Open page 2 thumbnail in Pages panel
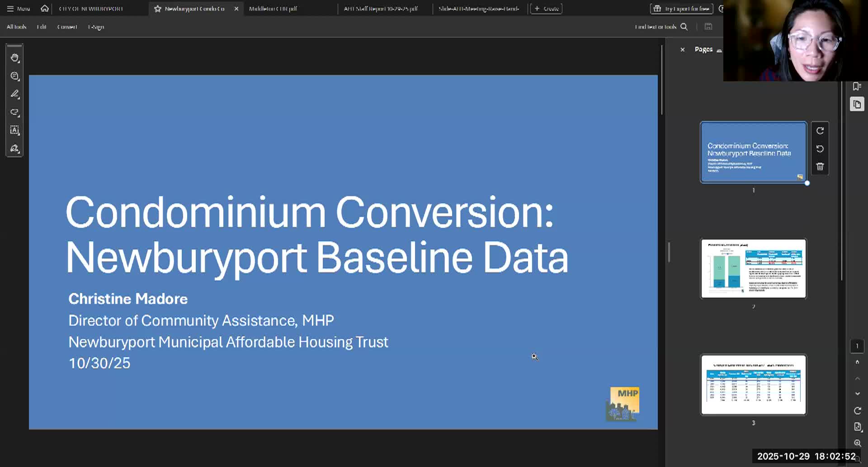Viewport: 868px width, 467px height. click(x=753, y=268)
